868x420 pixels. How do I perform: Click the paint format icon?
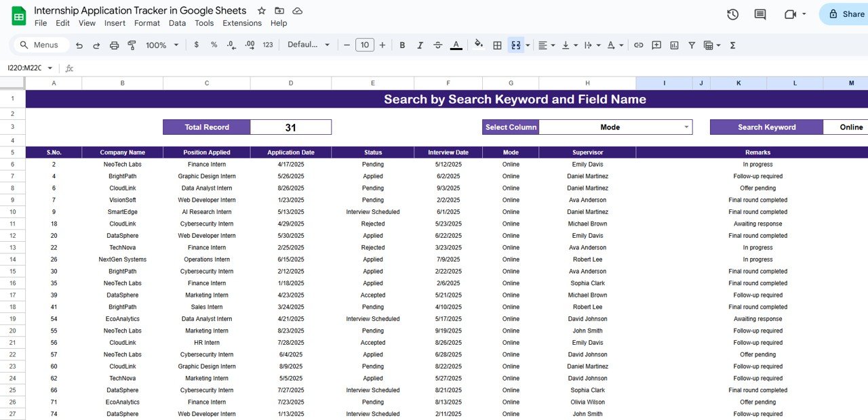pyautogui.click(x=132, y=45)
